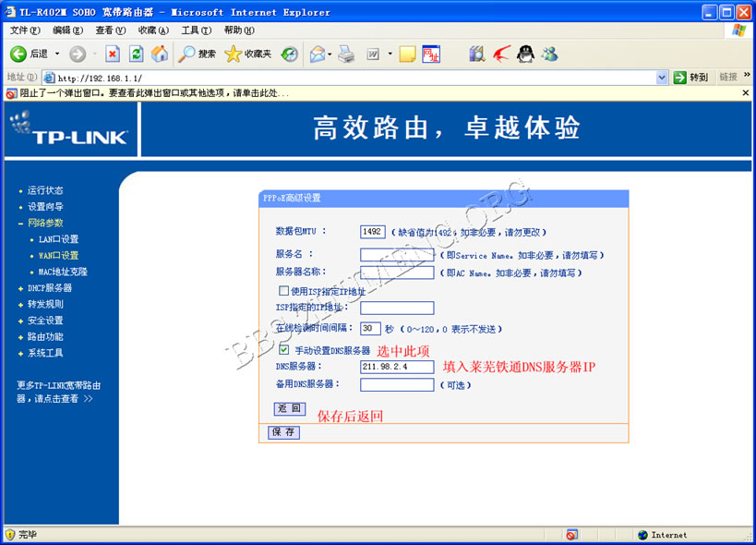Uncheck the 手动设置DNS服务器 checkbox
The width and height of the screenshot is (756, 545).
click(283, 350)
